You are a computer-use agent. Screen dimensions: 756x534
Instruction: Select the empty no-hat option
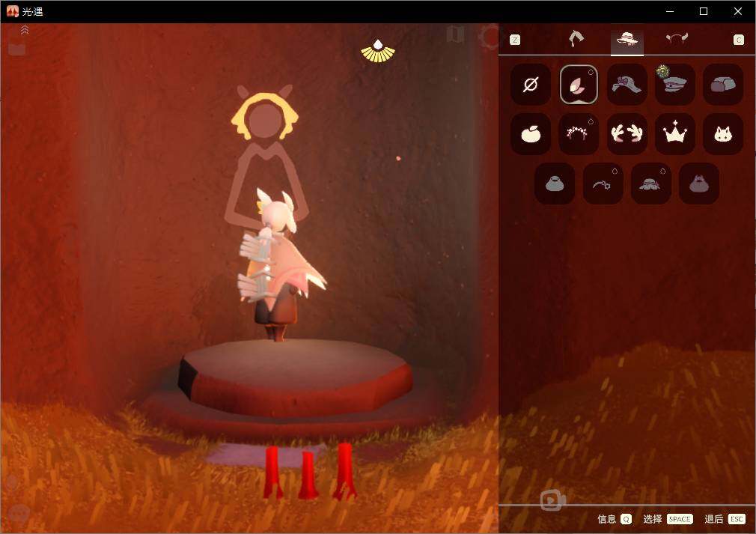tap(531, 85)
